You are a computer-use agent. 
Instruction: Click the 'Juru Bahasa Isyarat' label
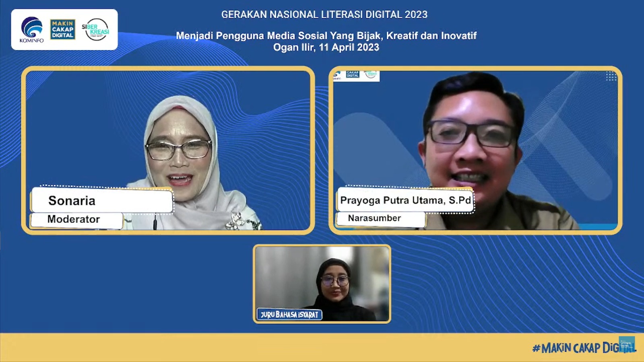coord(289,315)
